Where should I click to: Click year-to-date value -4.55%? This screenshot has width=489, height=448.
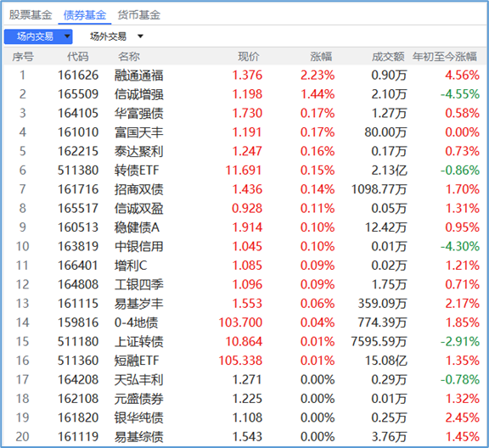coord(460,94)
